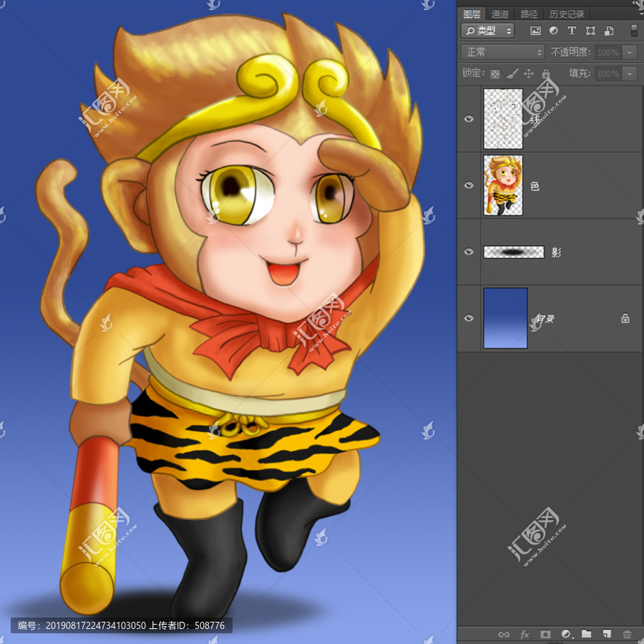Filter layers by adjustment layer icon

(554, 30)
